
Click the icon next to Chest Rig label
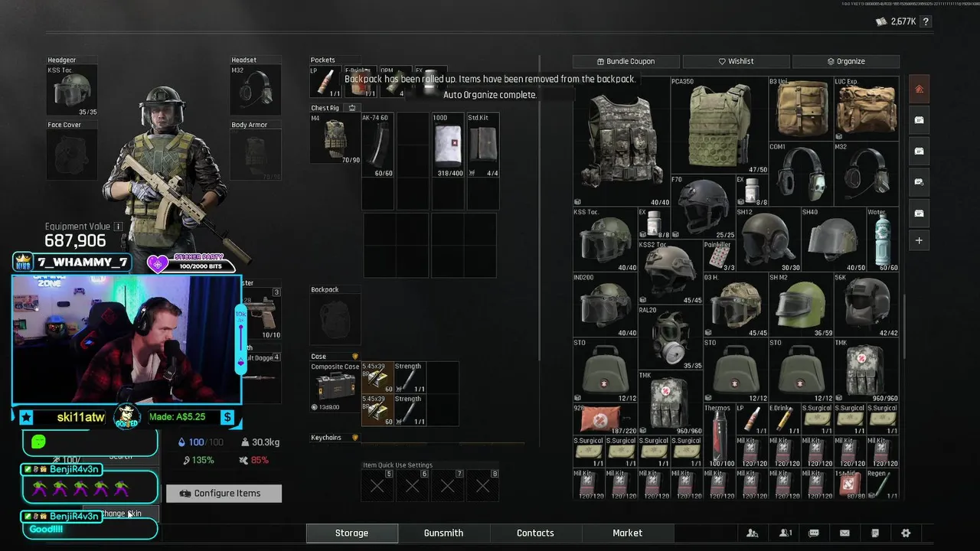352,108
